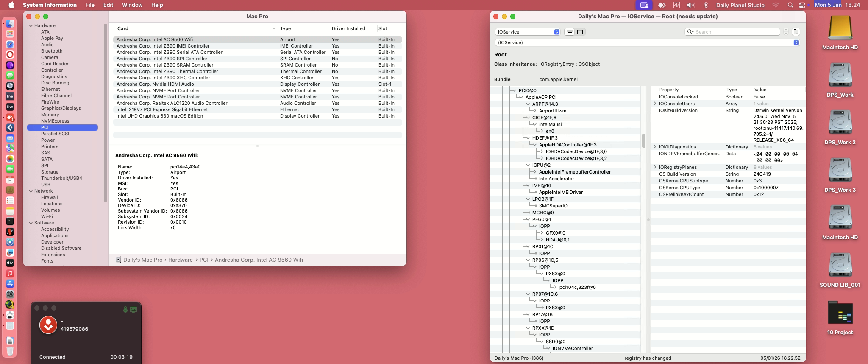Open the (IOService) path dropdown

pyautogui.click(x=647, y=42)
